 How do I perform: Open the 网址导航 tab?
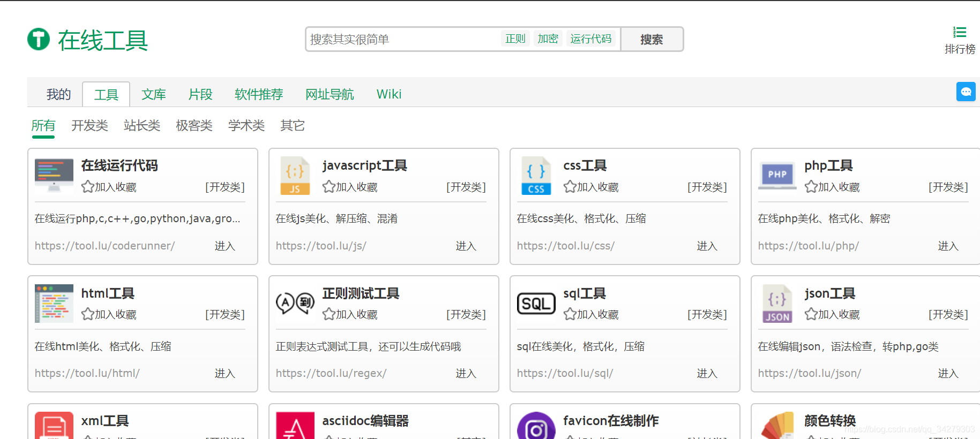[330, 94]
